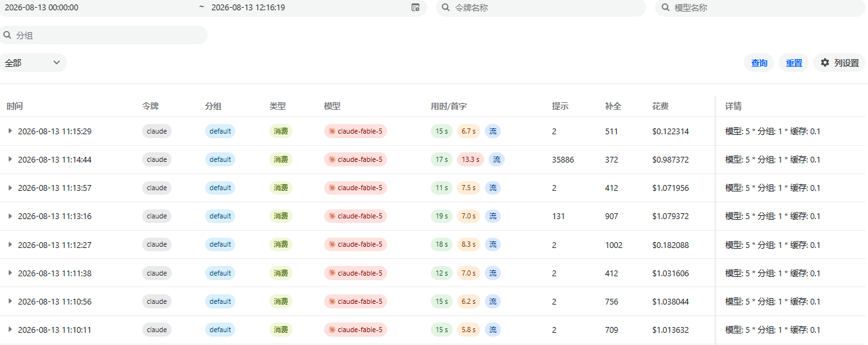This screenshot has height=345, width=868.
Task: Expand the 2026-08-13 11:15:29 log row
Action: (x=10, y=131)
